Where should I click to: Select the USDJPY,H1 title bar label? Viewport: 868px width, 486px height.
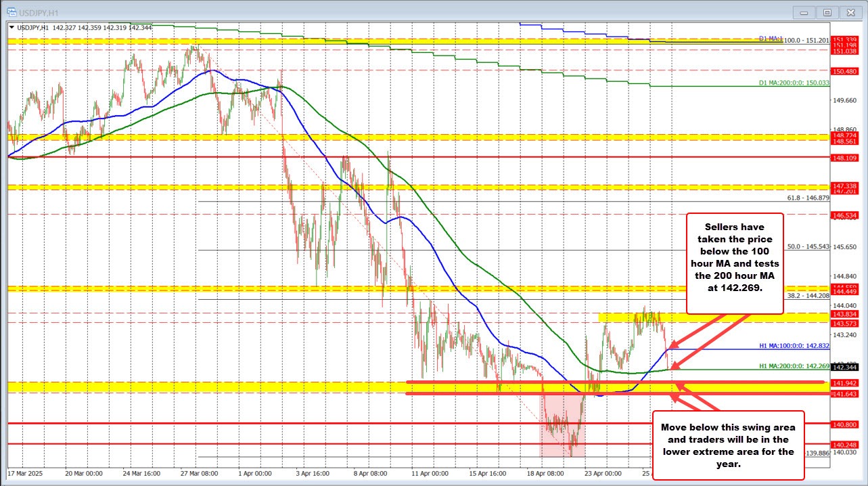(37, 12)
